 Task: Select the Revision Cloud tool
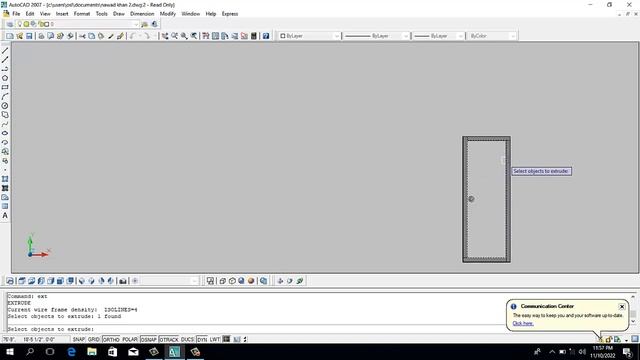coord(5,115)
